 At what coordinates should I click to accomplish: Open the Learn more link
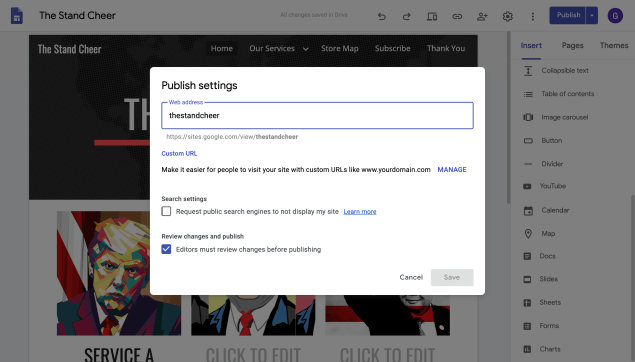360,212
